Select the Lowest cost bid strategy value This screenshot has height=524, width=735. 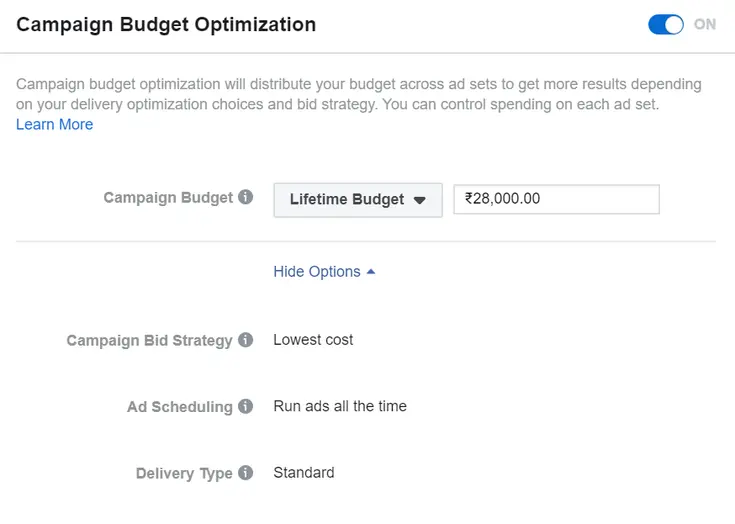tap(313, 340)
